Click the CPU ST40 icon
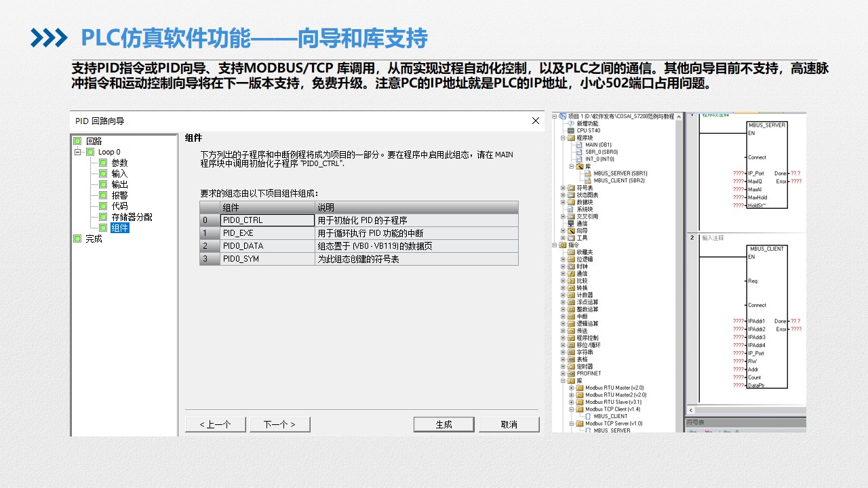 click(571, 131)
